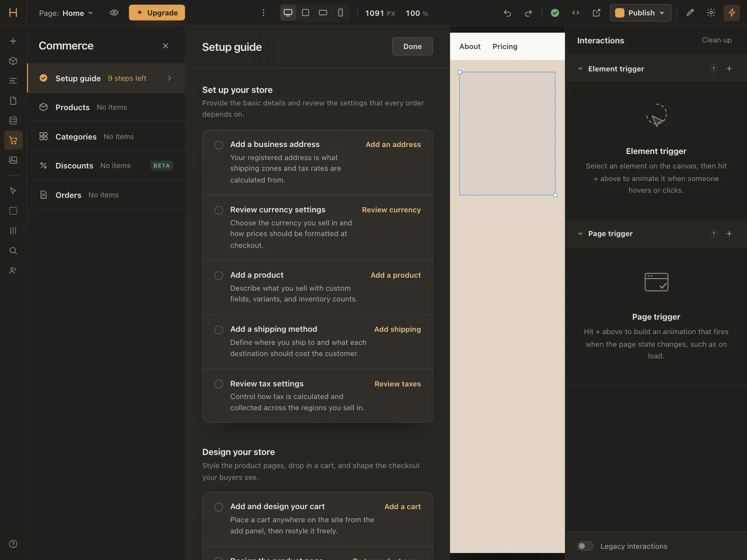747x560 pixels.
Task: Mark Add and design your cart complete
Action: (x=218, y=507)
